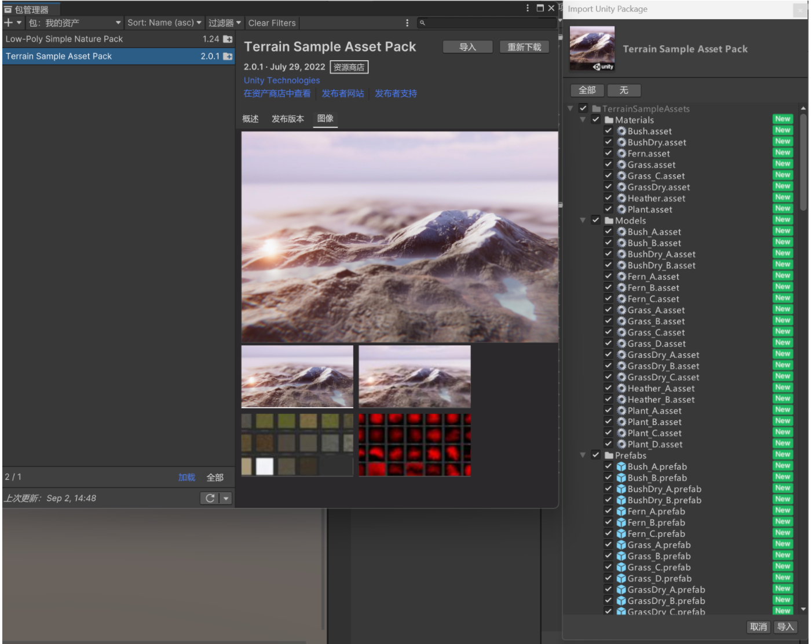Viewport: 812px width, 644px height.
Task: Open the add package dropdown arrow
Action: pos(19,23)
